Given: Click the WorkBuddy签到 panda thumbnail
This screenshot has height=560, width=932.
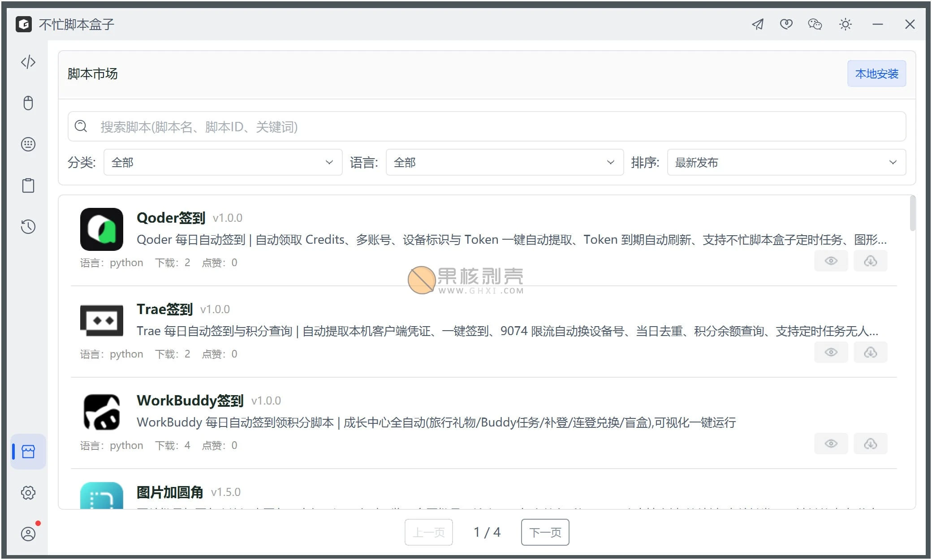Looking at the screenshot, I should click(102, 412).
